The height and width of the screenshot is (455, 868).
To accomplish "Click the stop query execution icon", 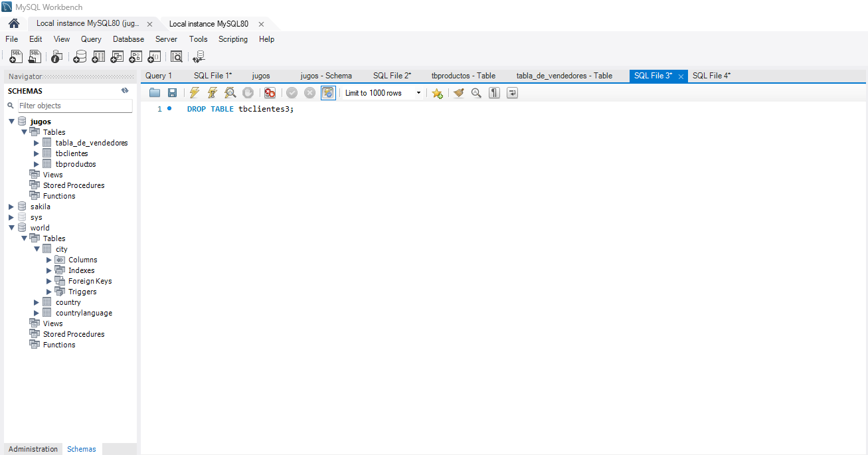I will 248,93.
